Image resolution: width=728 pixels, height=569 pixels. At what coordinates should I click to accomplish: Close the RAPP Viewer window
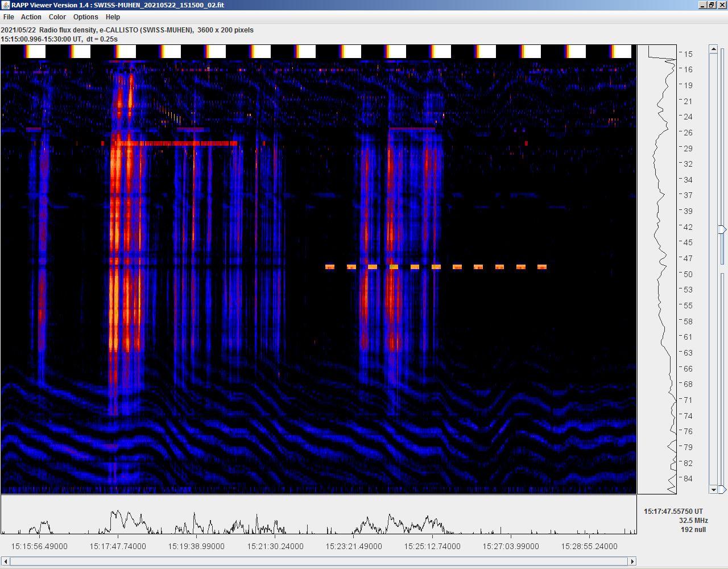click(722, 5)
